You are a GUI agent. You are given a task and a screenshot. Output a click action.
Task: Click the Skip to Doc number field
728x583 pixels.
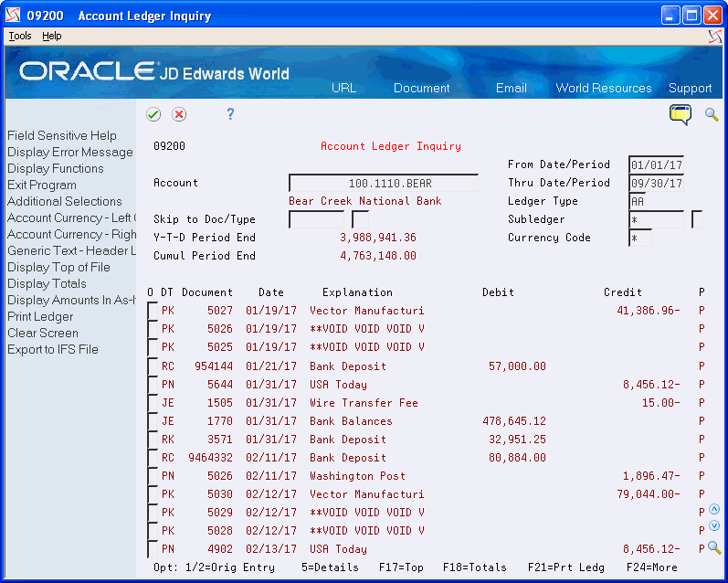pos(317,219)
